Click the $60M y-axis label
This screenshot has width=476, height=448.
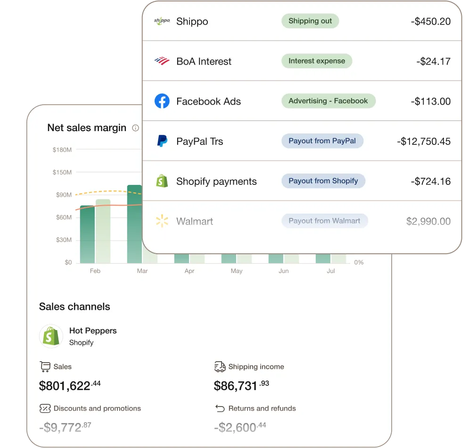tap(64, 217)
